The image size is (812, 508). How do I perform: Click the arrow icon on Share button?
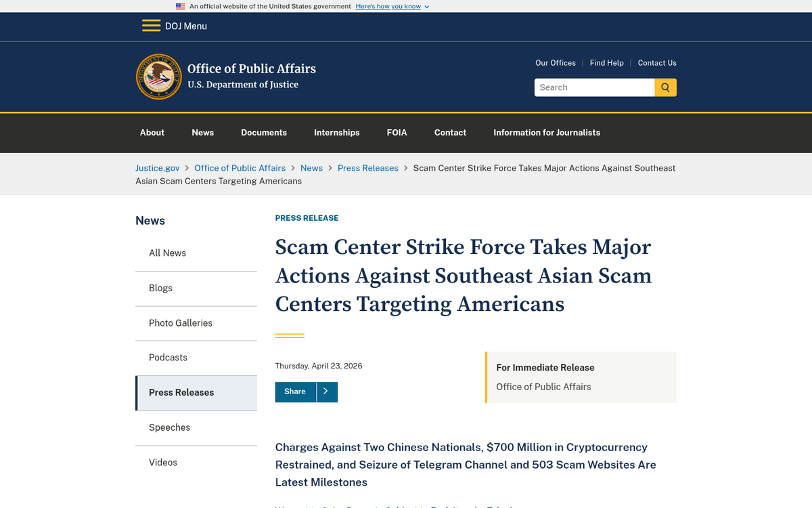click(x=326, y=391)
